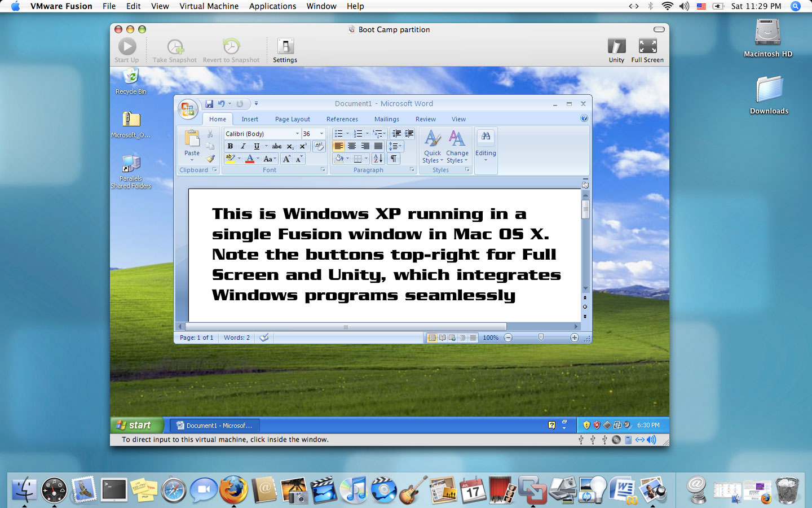Click the Word Help question mark icon
Image resolution: width=812 pixels, height=508 pixels.
coord(584,119)
